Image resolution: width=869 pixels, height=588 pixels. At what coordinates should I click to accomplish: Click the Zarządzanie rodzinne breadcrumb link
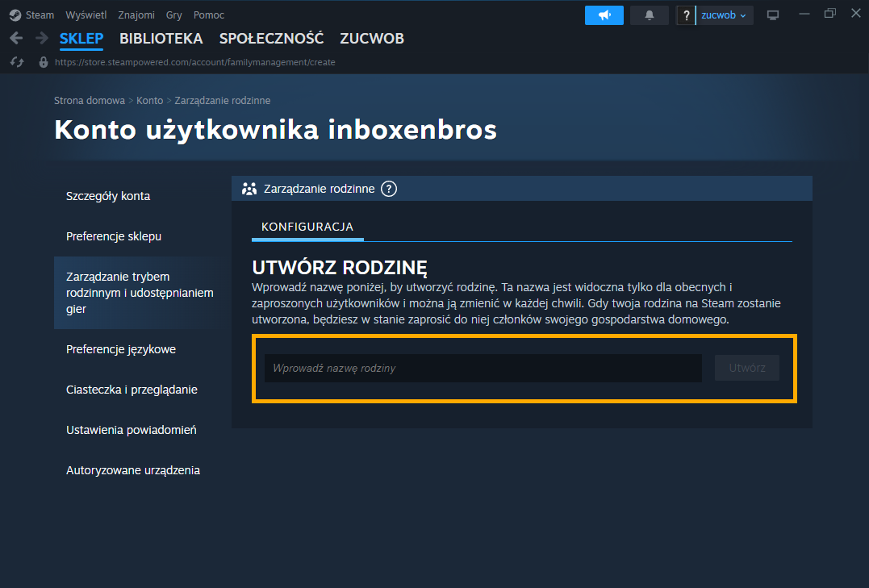(x=223, y=100)
